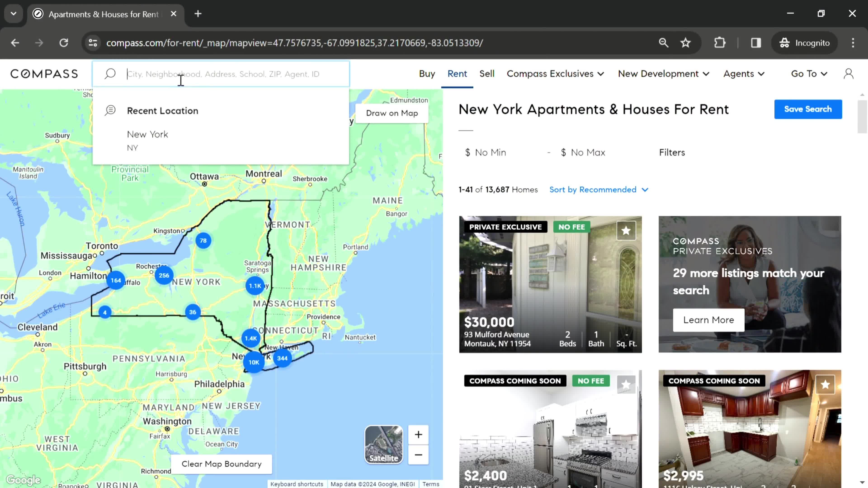Viewport: 868px width, 488px height.
Task: Click the 1.1K map cluster marker
Action: tap(255, 286)
